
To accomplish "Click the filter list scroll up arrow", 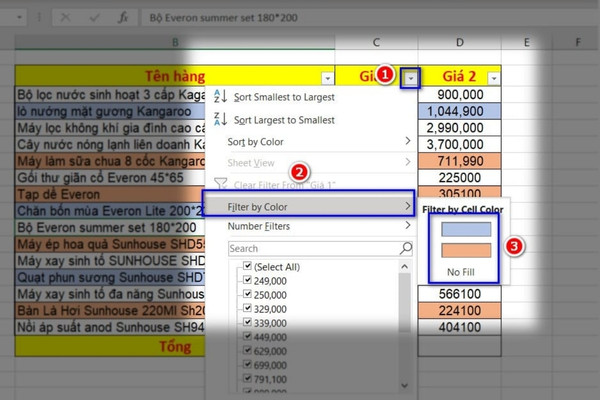I will tap(404, 266).
